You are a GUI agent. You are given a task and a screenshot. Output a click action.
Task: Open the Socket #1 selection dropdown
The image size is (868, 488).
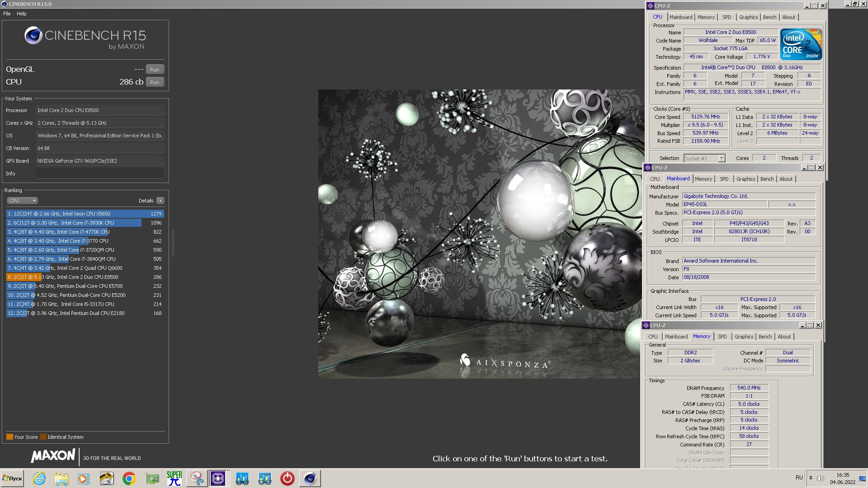(704, 158)
